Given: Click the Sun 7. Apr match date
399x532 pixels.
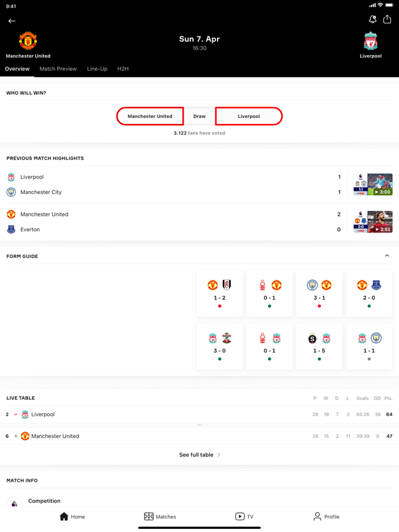Looking at the screenshot, I should (199, 39).
